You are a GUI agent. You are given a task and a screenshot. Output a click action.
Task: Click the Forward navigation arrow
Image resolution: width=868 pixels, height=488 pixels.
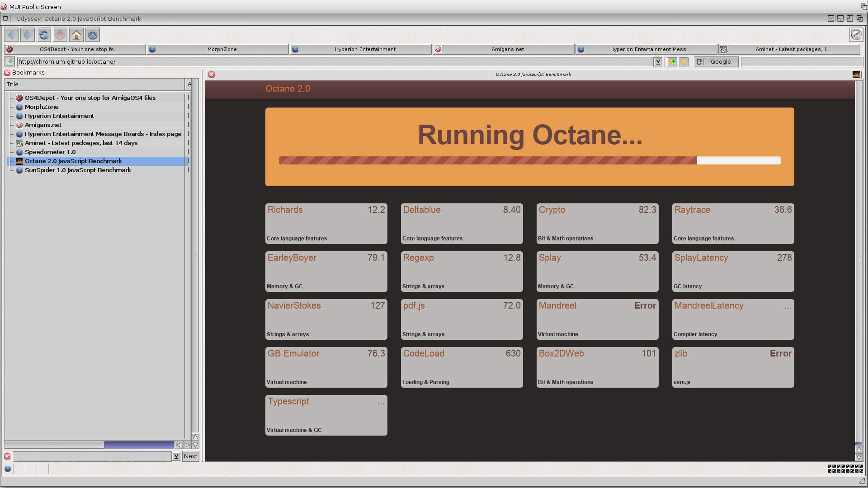point(28,35)
